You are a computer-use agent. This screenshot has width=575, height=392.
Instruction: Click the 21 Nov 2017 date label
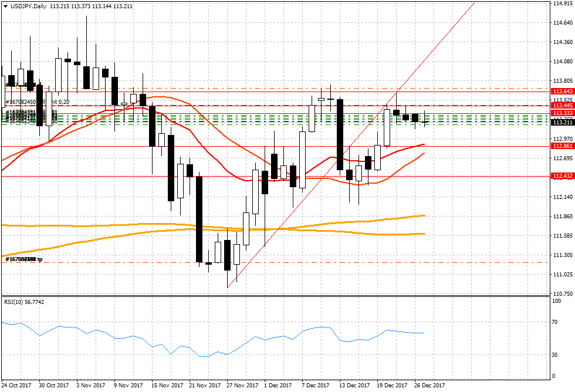click(205, 386)
